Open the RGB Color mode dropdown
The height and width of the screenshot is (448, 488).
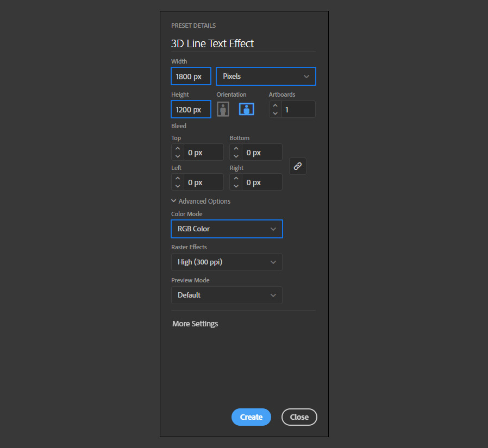point(227,229)
